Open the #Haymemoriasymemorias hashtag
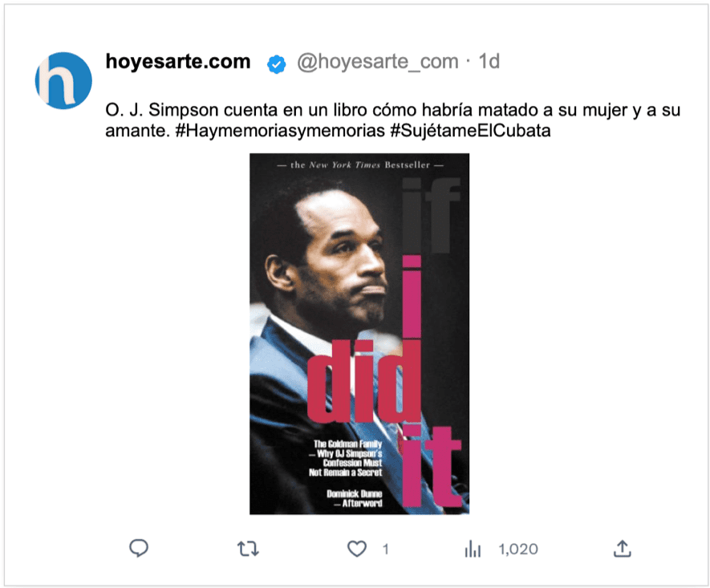This screenshot has width=710, height=588. click(x=280, y=131)
